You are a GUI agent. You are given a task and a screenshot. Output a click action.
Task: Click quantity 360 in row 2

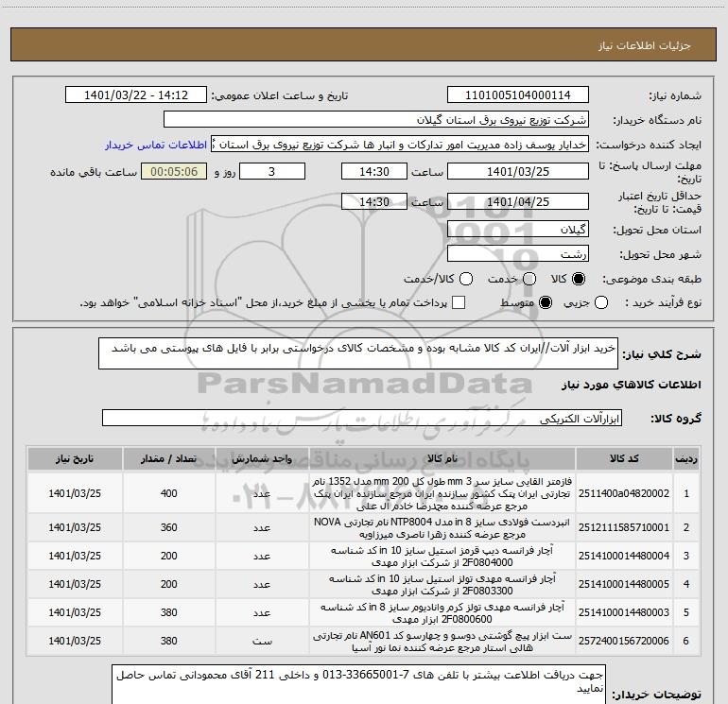(169, 527)
